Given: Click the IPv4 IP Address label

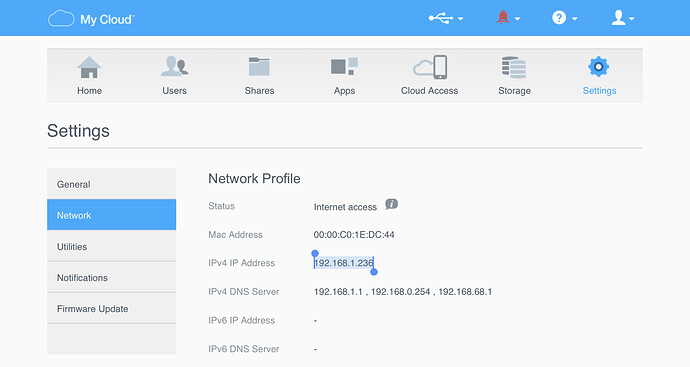Looking at the screenshot, I should [x=241, y=263].
